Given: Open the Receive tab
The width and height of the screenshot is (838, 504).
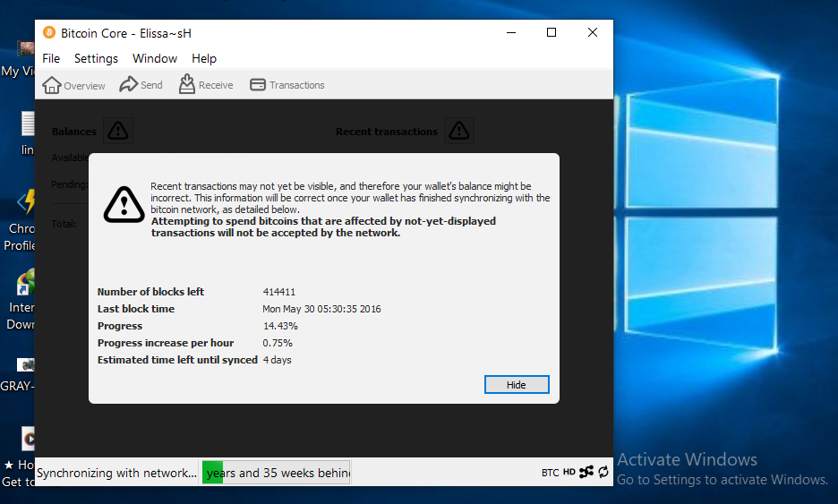Looking at the screenshot, I should point(206,84).
